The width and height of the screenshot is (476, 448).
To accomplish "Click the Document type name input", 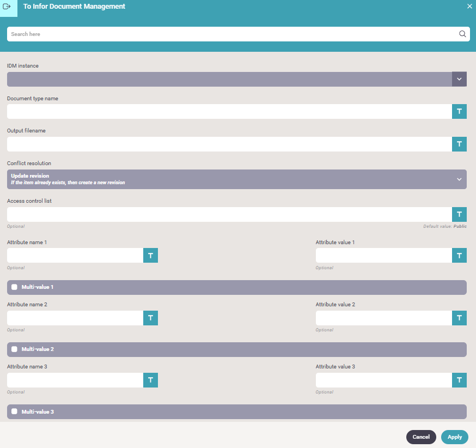I will (229, 112).
